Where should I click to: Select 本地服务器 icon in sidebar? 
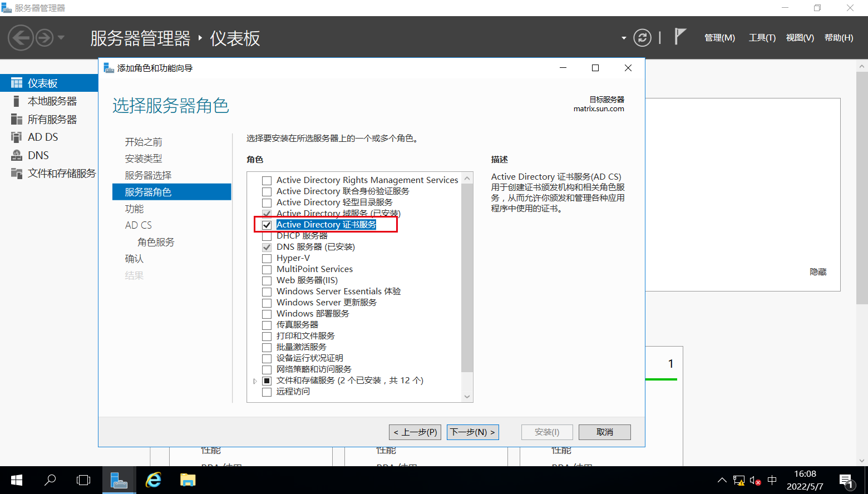[x=17, y=101]
